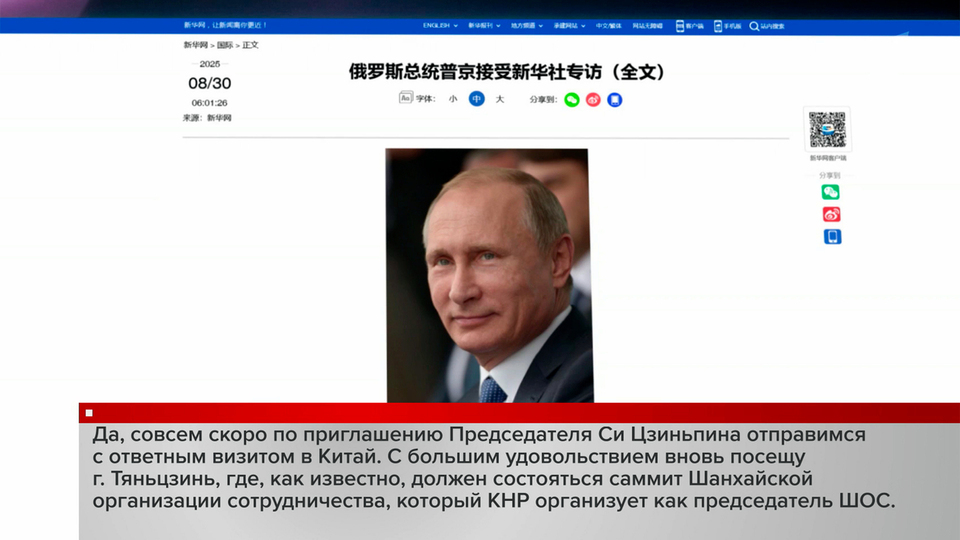Select medium font size 中

pos(477,99)
